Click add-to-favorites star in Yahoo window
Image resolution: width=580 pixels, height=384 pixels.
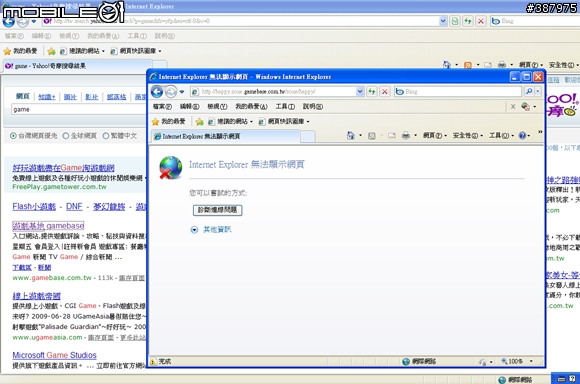pos(51,51)
